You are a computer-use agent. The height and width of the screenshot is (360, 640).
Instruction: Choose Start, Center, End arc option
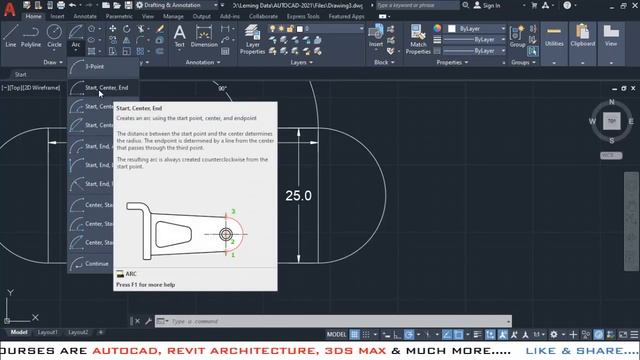pyautogui.click(x=103, y=88)
